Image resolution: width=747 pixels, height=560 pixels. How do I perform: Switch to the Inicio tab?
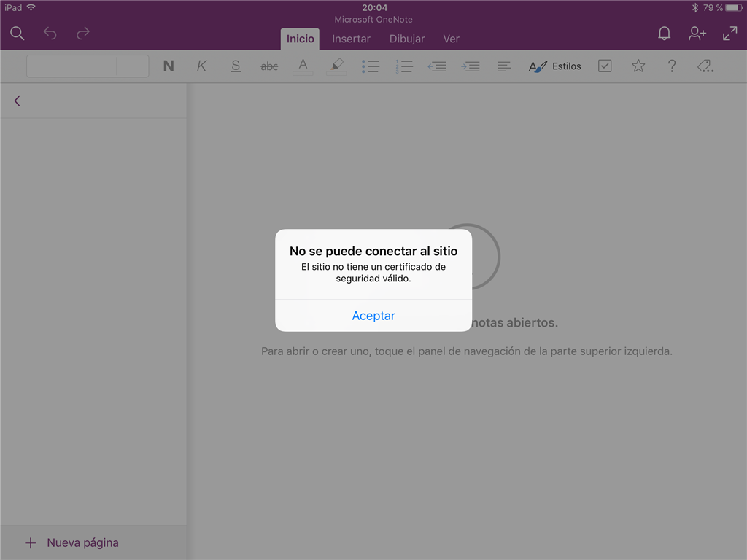click(x=300, y=39)
